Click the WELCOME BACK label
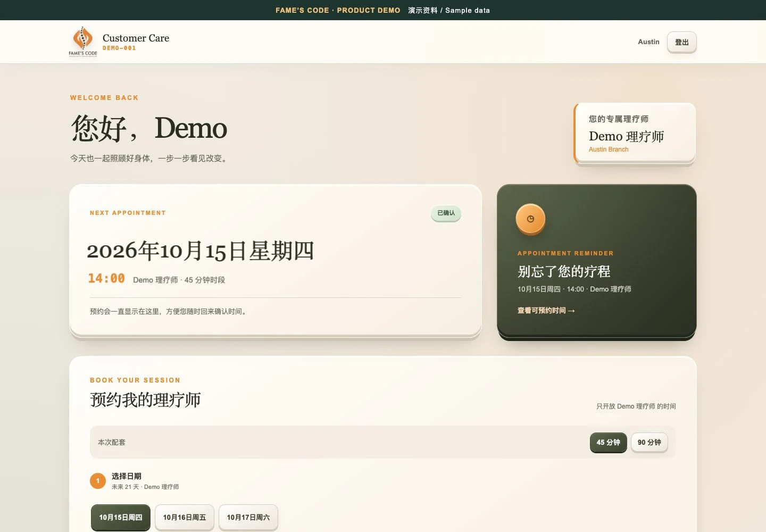Image resolution: width=766 pixels, height=532 pixels. [x=104, y=98]
